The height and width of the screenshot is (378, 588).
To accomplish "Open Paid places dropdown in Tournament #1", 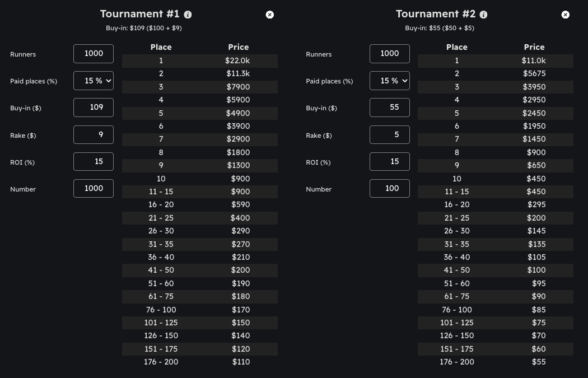I will pyautogui.click(x=94, y=81).
